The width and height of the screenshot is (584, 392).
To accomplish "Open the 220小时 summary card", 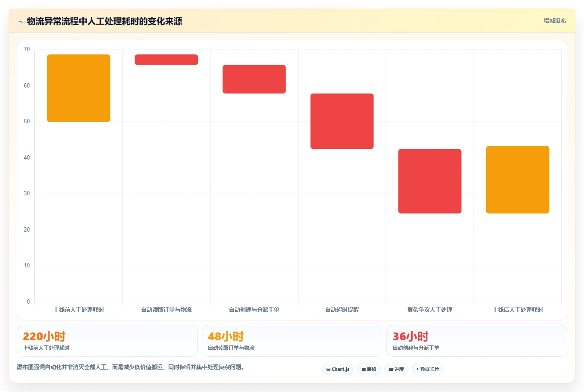I will point(107,341).
